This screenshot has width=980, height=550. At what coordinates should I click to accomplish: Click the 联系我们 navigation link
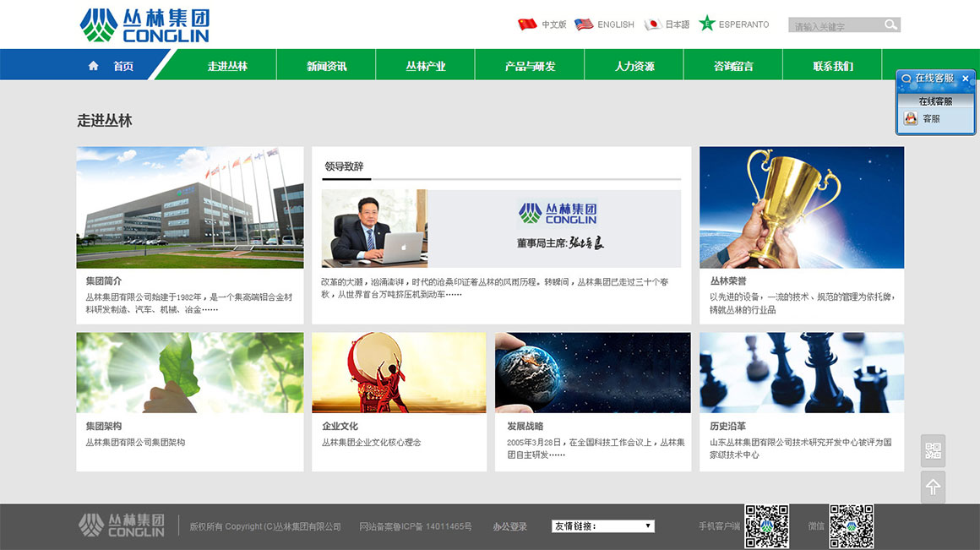click(x=832, y=66)
